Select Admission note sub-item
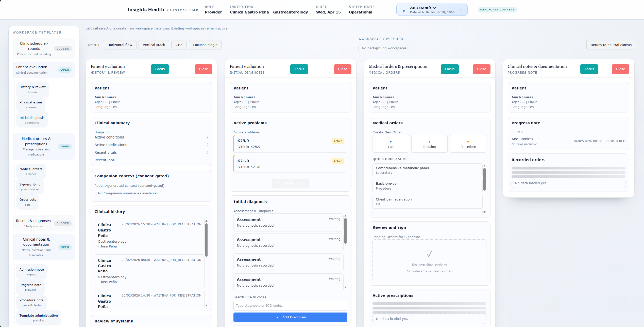644x327 pixels. coord(32,272)
